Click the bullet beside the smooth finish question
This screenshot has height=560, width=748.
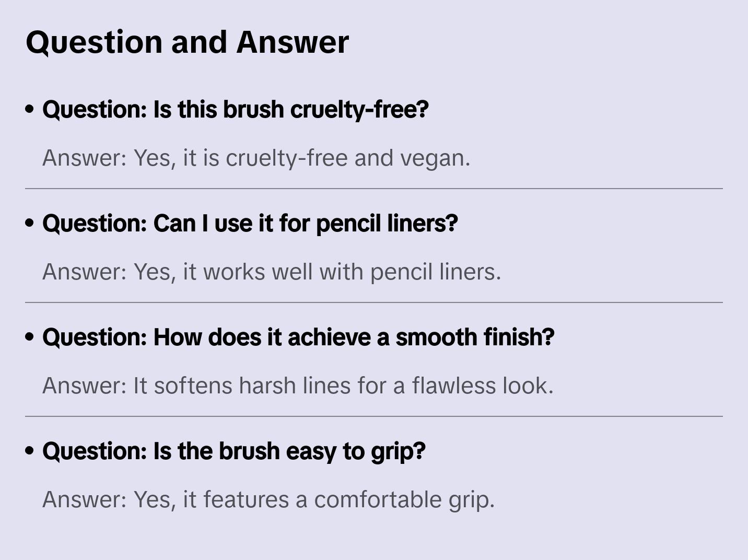point(30,337)
